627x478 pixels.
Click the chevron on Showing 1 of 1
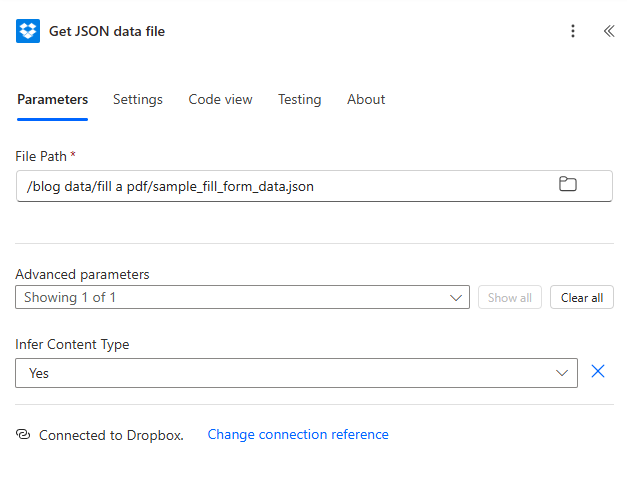(457, 297)
